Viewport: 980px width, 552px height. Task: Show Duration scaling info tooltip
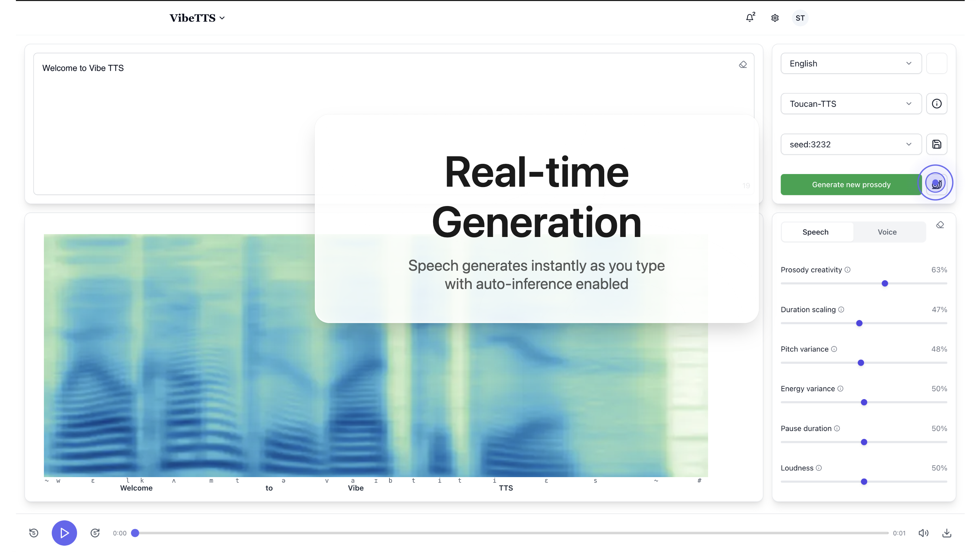[841, 310]
